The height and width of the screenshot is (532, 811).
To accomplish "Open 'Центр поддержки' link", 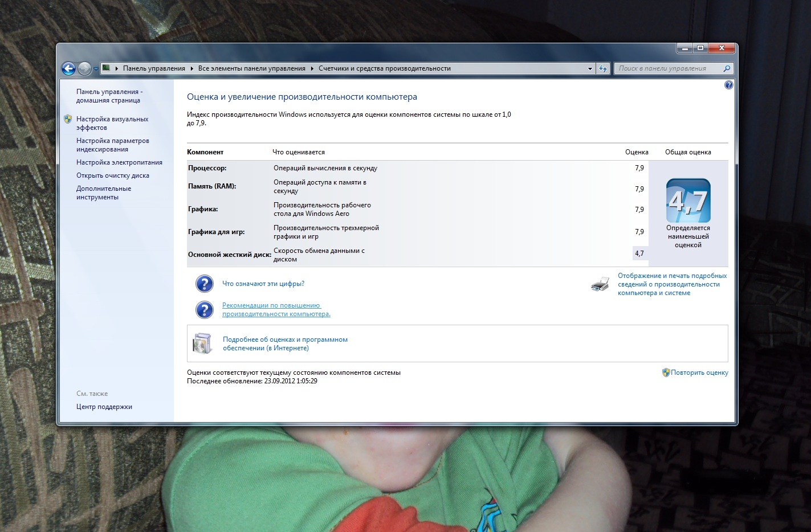I will tap(104, 407).
